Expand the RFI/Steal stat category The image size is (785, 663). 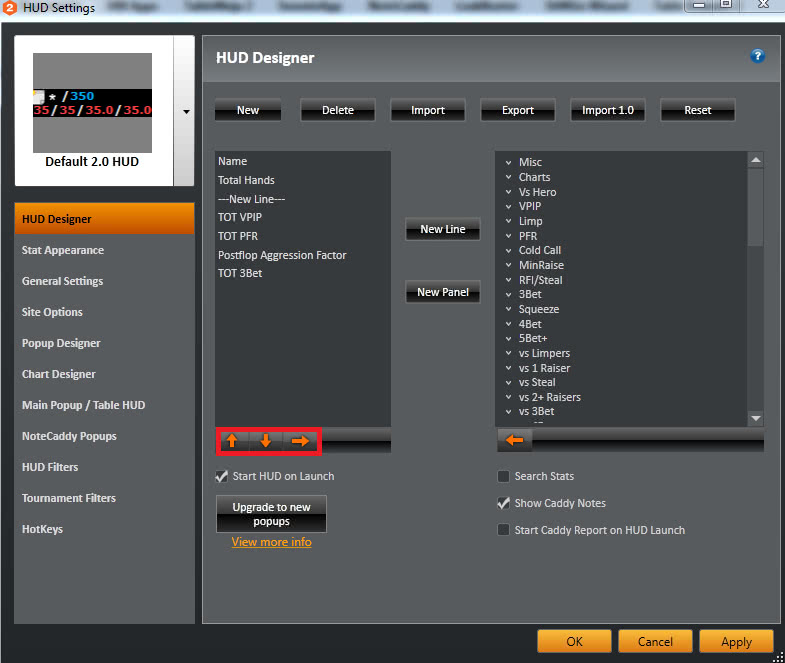[x=509, y=280]
